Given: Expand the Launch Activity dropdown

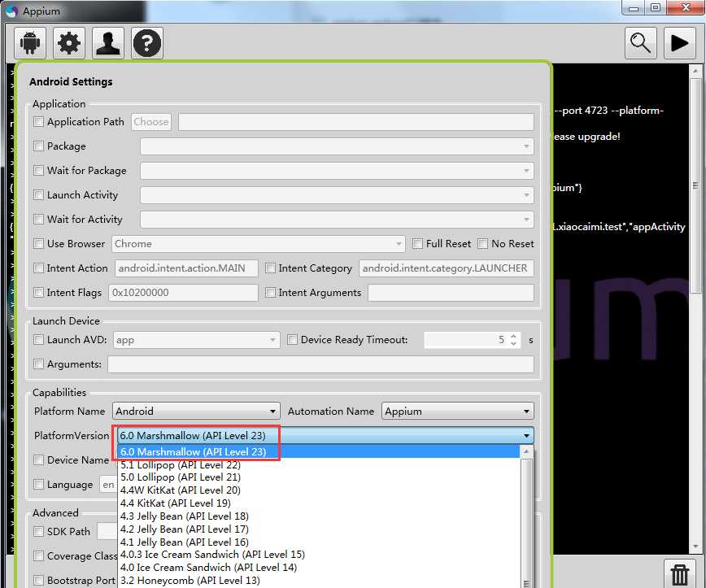Looking at the screenshot, I should (337, 195).
